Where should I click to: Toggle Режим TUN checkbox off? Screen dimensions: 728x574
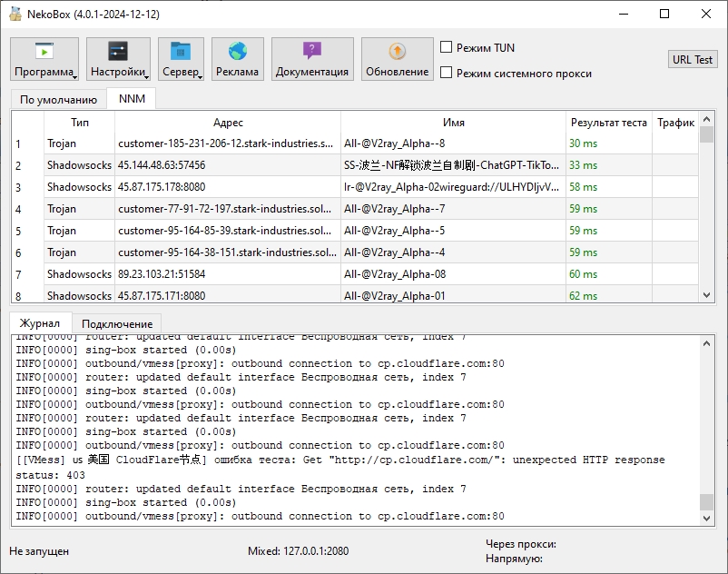pyautogui.click(x=446, y=47)
